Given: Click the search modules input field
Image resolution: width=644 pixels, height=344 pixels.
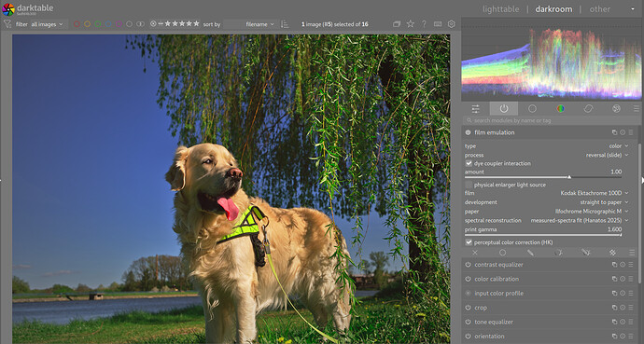Looking at the screenshot, I should pos(550,120).
